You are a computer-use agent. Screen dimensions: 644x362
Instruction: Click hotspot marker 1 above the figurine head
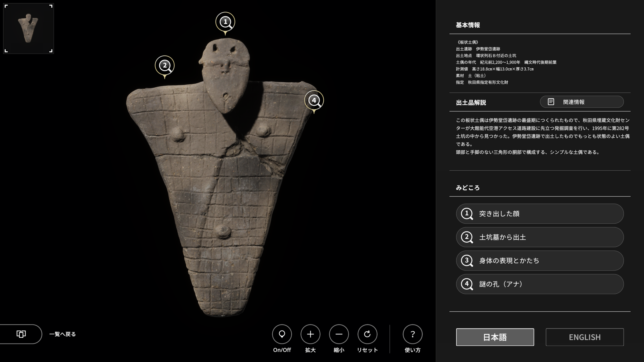pyautogui.click(x=225, y=22)
